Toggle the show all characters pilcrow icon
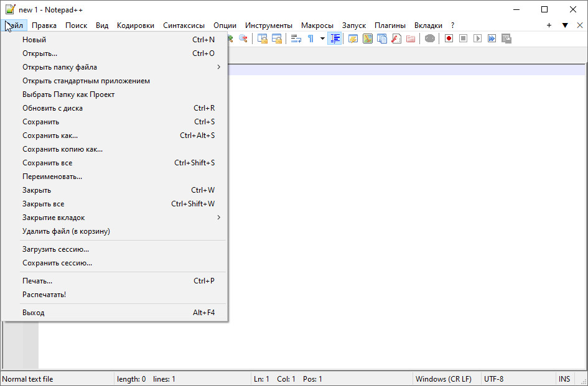Viewport: 588px width, 386px height. [310, 39]
